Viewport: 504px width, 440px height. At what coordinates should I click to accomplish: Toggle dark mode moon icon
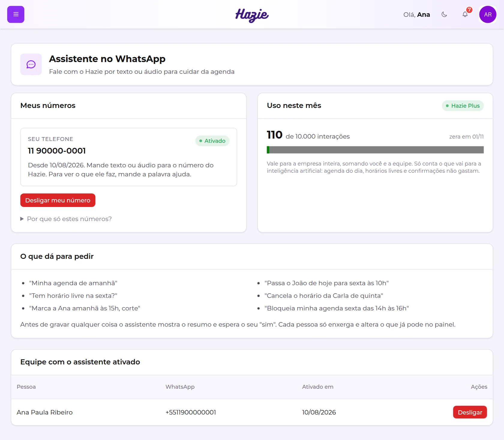(x=444, y=14)
